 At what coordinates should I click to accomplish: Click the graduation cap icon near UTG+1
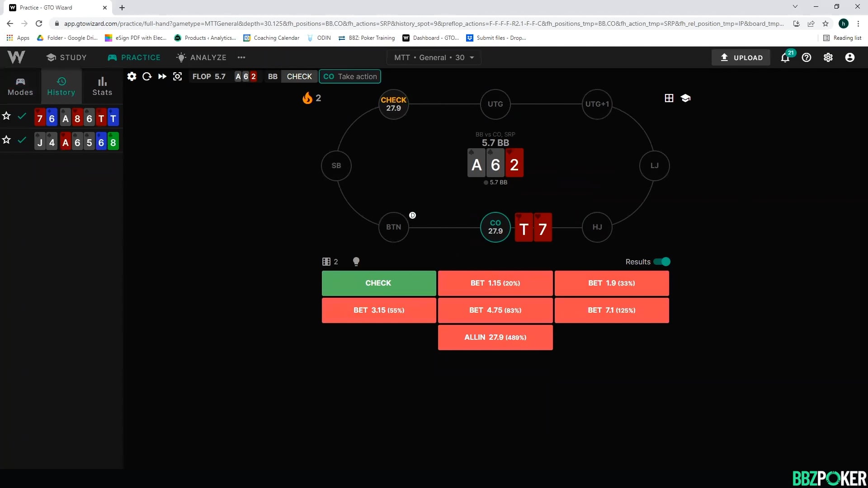point(685,98)
